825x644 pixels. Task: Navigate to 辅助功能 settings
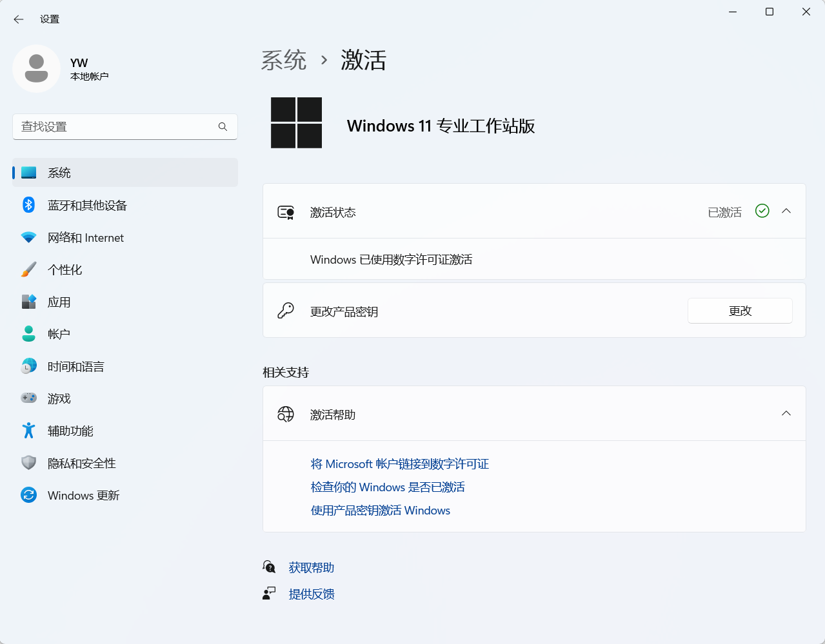pos(125,431)
